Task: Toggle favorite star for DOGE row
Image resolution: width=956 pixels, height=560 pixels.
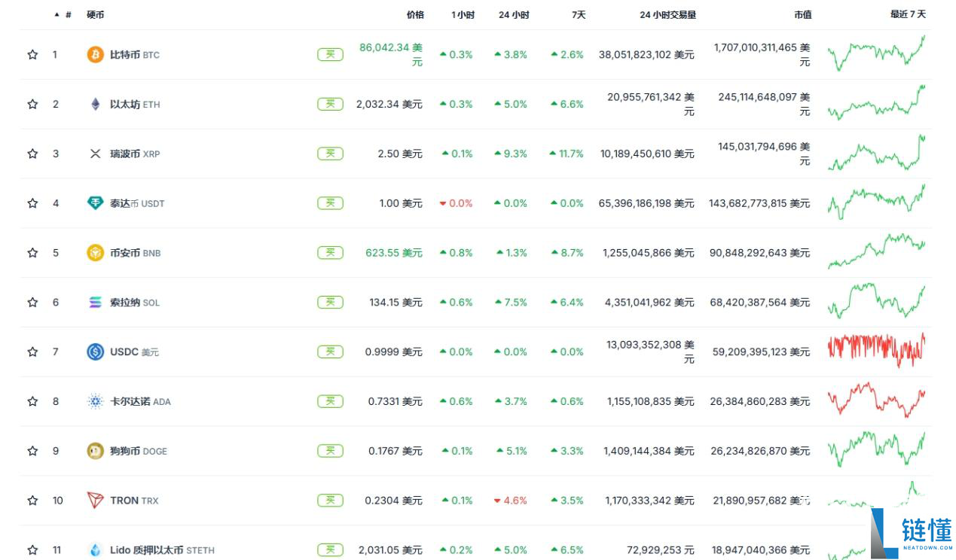Action: coord(32,451)
